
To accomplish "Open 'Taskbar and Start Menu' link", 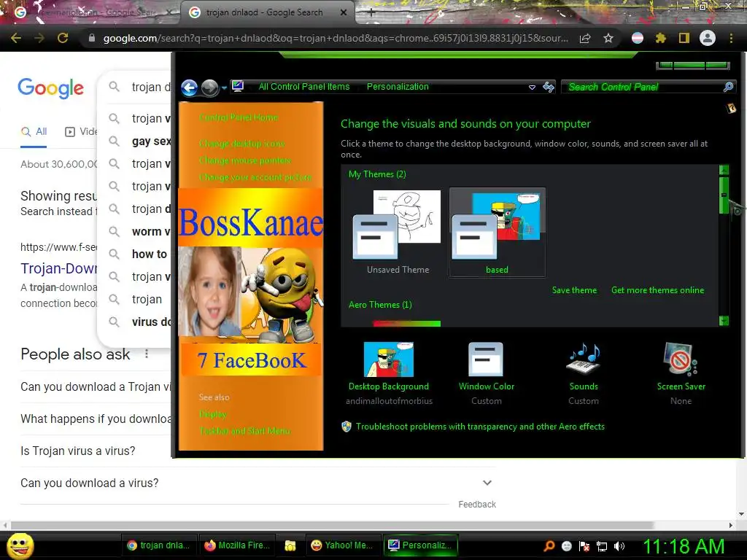I will tap(244, 431).
